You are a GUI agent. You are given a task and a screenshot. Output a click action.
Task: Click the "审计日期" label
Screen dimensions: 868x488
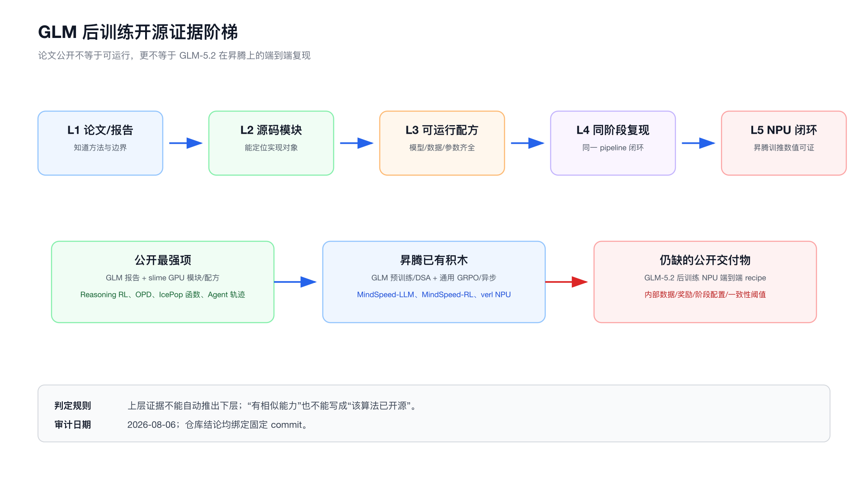pos(73,425)
